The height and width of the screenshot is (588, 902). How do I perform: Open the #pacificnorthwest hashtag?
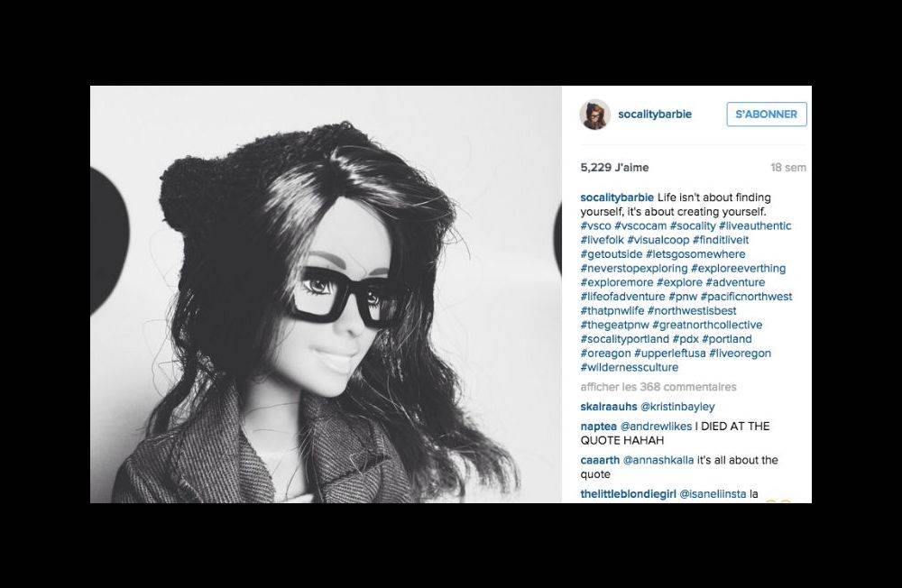point(746,297)
